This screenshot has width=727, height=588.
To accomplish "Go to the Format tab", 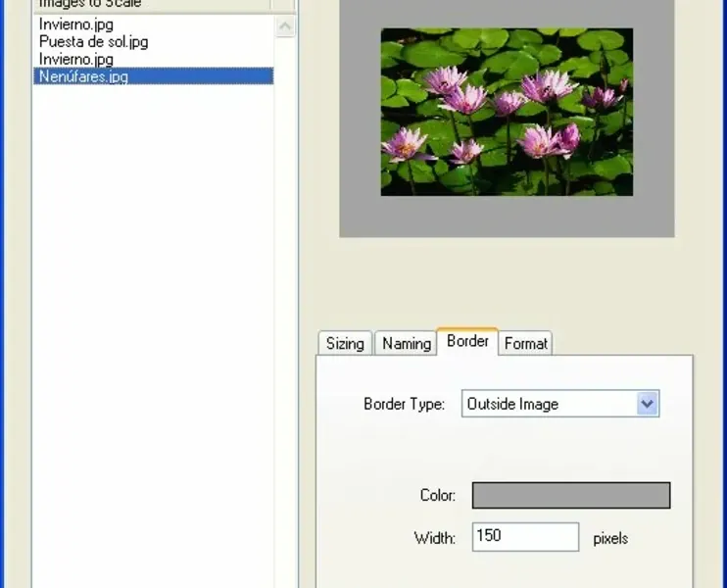I will 525,344.
